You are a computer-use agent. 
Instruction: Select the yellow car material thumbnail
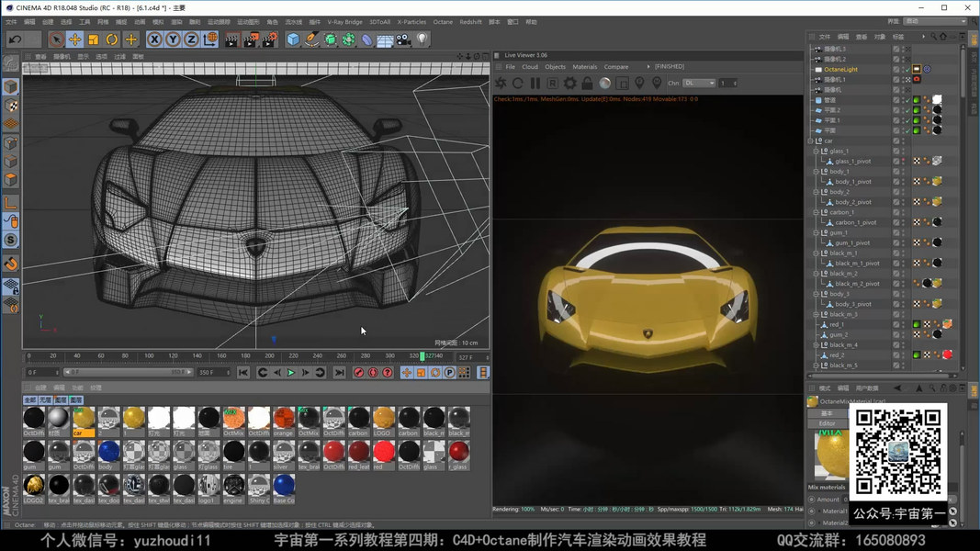pyautogui.click(x=84, y=418)
